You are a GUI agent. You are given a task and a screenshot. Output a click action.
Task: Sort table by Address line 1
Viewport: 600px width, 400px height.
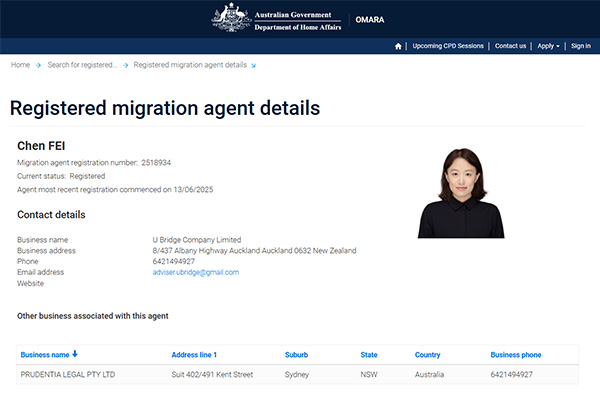[194, 355]
